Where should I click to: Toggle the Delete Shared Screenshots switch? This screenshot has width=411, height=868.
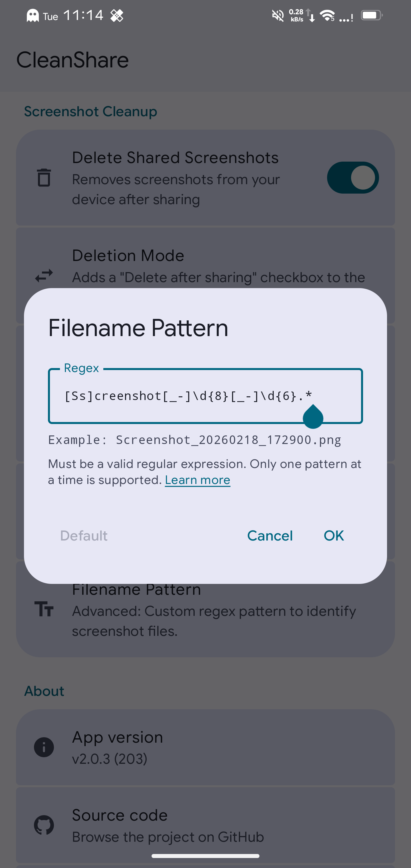(353, 178)
